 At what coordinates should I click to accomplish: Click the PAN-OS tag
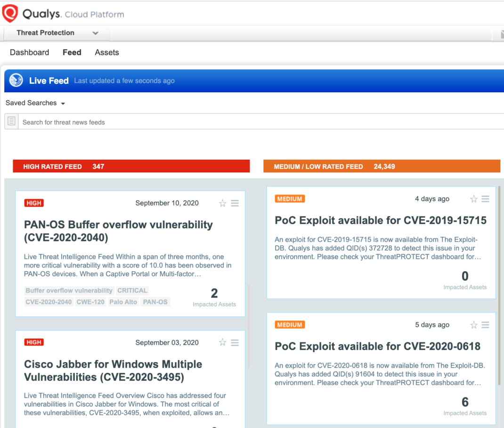[x=155, y=302]
